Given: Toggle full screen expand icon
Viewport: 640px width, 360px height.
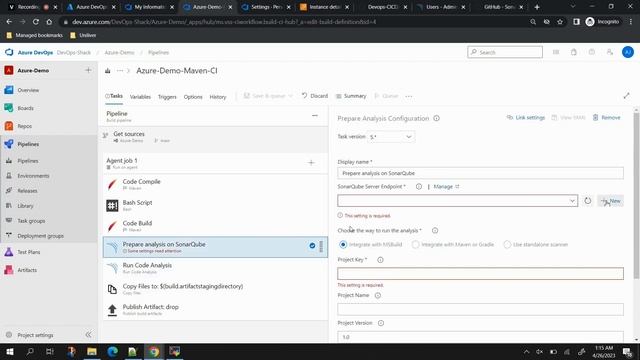Looking at the screenshot, I should (626, 96).
